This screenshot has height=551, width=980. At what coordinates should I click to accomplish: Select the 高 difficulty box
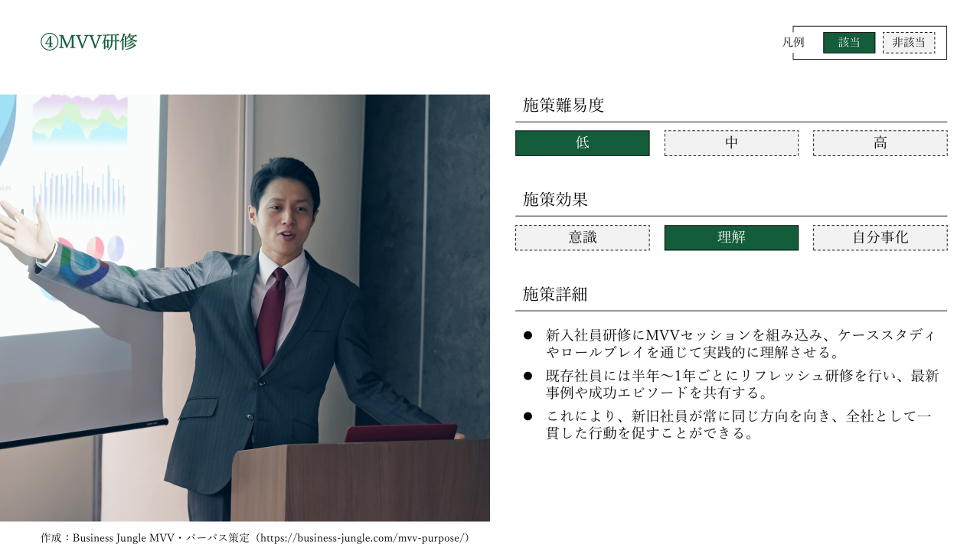pyautogui.click(x=880, y=143)
